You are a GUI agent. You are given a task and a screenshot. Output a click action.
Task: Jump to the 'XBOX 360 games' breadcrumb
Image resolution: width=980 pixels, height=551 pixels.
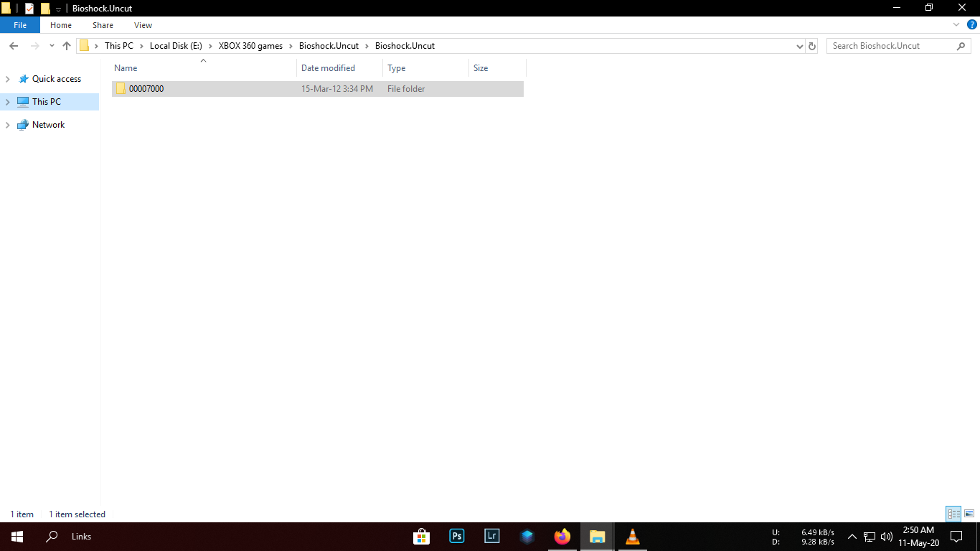tap(251, 46)
